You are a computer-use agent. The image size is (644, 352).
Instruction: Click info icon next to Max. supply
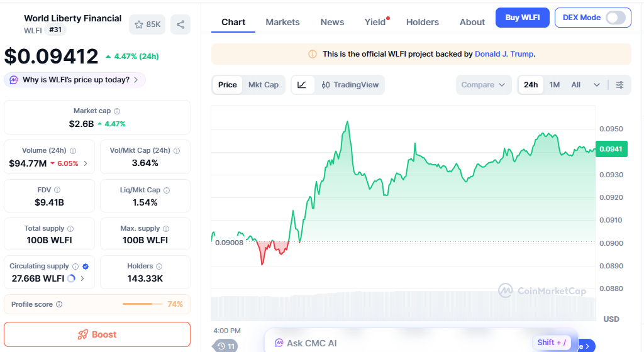166,229
